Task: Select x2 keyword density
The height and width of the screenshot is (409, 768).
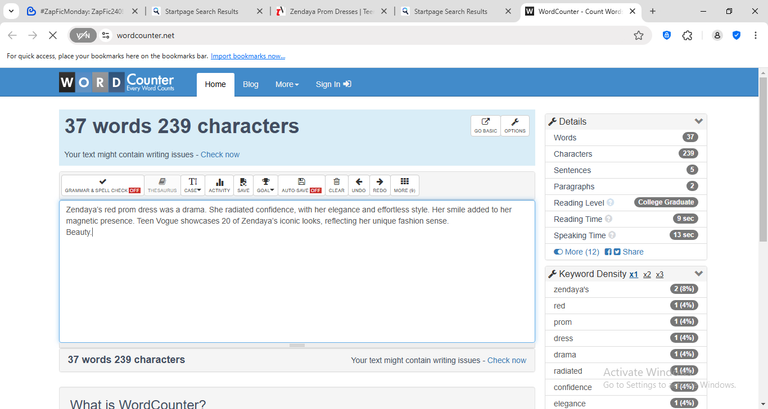Action: 647,274
